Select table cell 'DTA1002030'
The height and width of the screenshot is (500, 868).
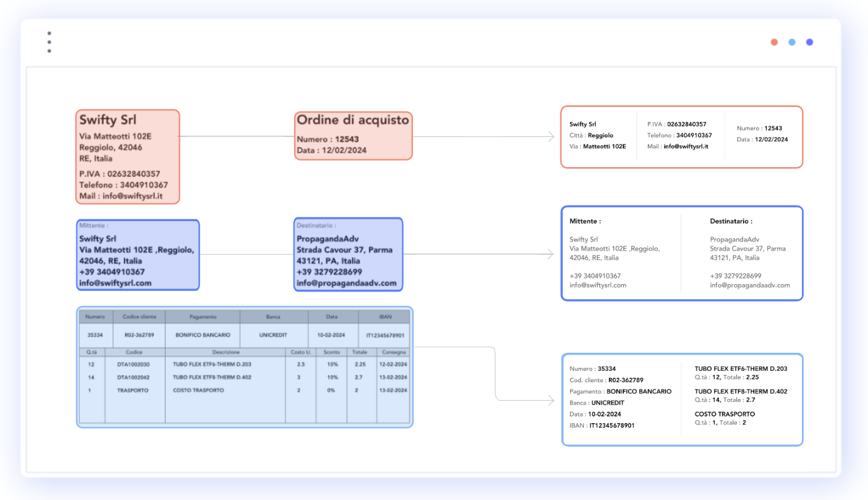pyautogui.click(x=133, y=364)
